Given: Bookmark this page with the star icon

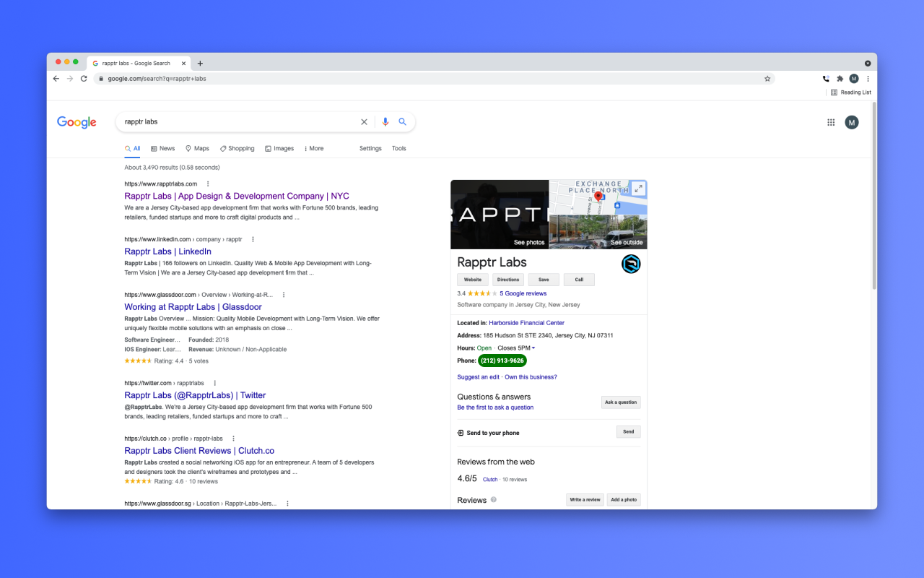Looking at the screenshot, I should tap(767, 79).
